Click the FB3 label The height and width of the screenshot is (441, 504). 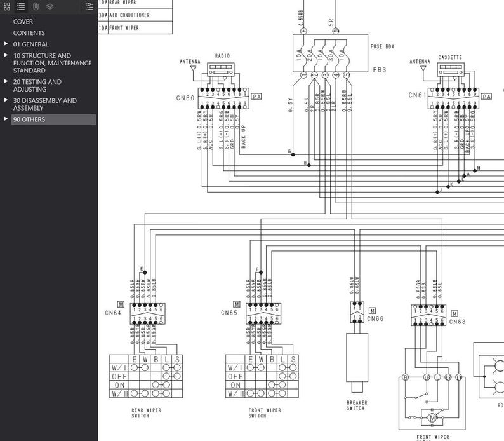[380, 70]
